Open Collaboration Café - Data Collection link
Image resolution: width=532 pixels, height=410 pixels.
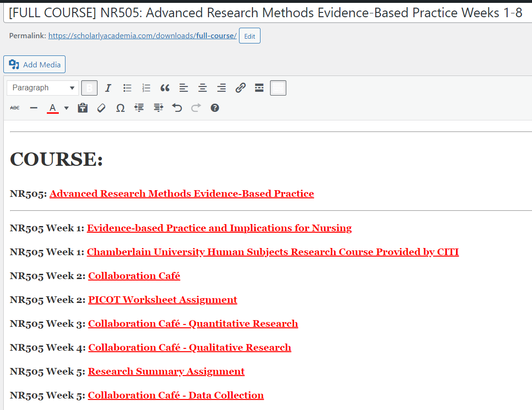pos(176,395)
